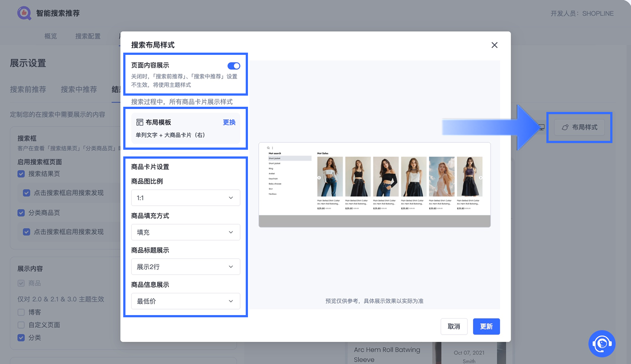Click the preview carousel left arrow
The height and width of the screenshot is (364, 631).
319,178
